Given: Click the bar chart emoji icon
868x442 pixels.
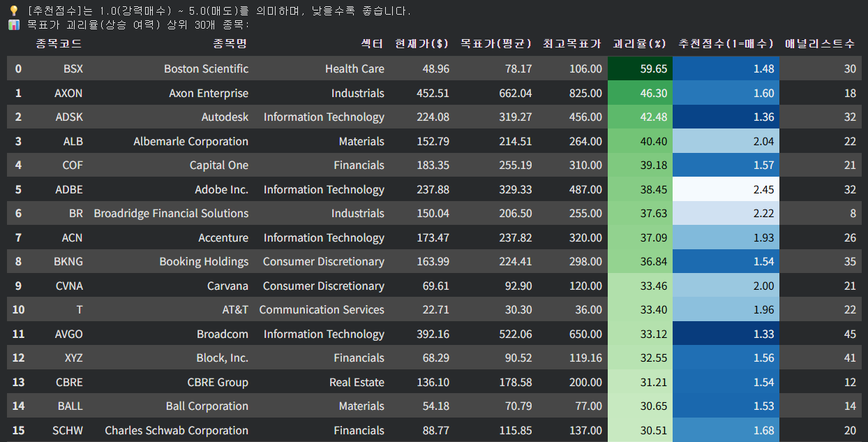Looking at the screenshot, I should [13, 25].
